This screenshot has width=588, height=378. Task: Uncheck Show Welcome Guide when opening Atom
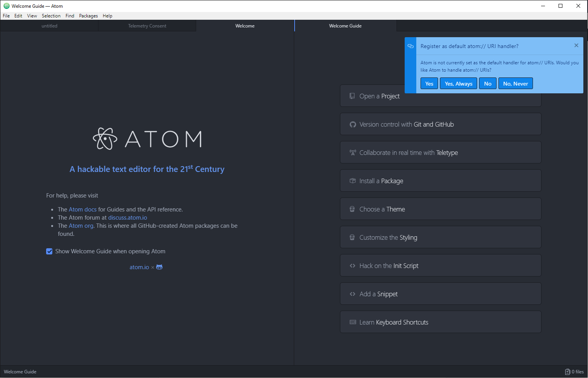(49, 251)
